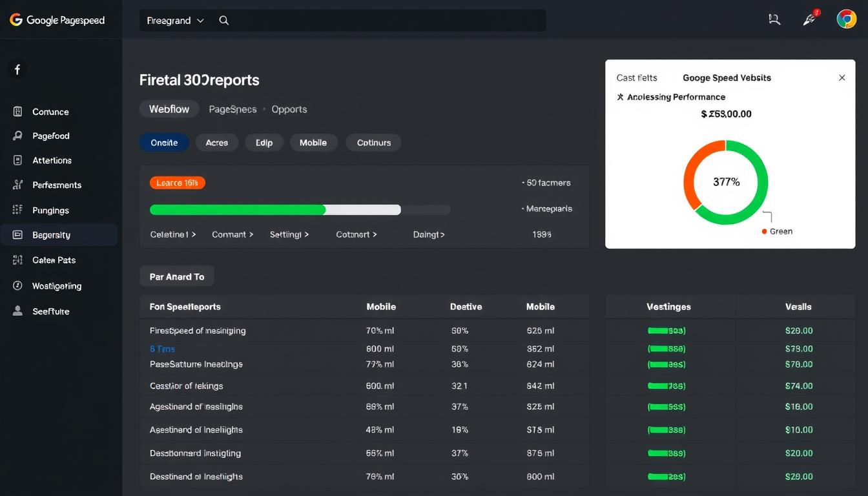Select the Cotinurs filter pill
Viewport: 868px width, 496px height.
tap(374, 143)
